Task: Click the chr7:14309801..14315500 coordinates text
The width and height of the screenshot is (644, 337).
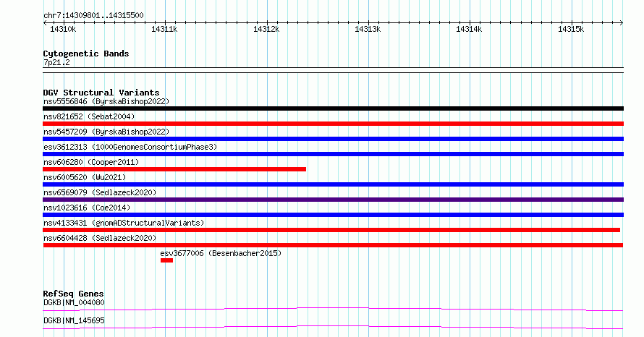Action: tap(93, 16)
